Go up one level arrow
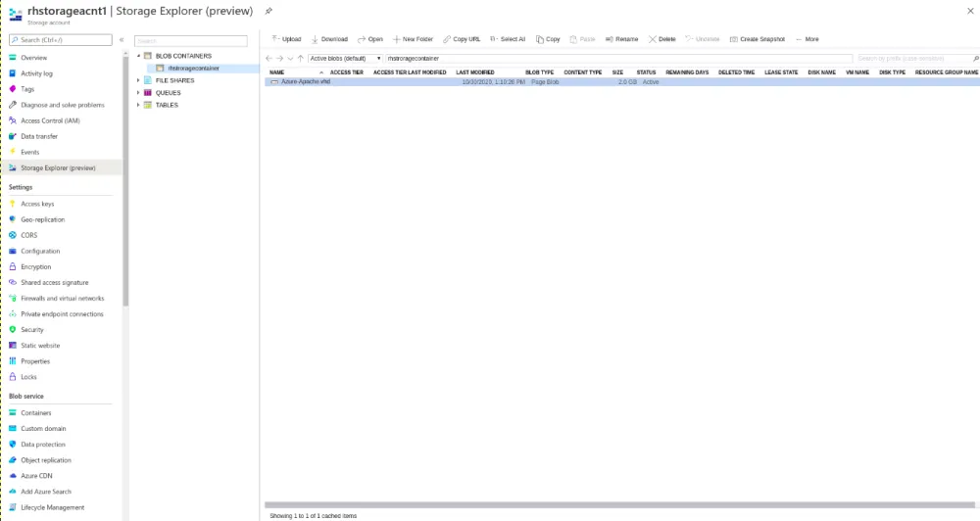Image resolution: width=980 pixels, height=521 pixels. pos(300,58)
